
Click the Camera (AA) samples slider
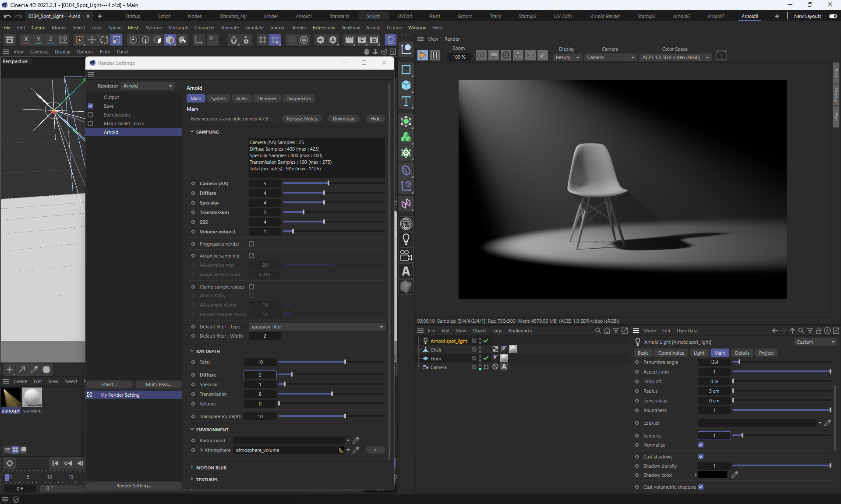click(329, 183)
